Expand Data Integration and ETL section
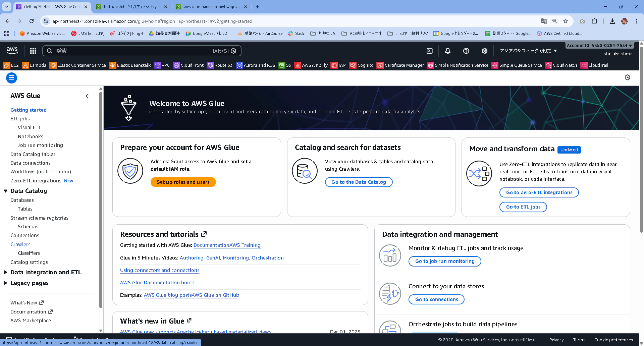This screenshot has height=346, width=644. (x=5, y=272)
